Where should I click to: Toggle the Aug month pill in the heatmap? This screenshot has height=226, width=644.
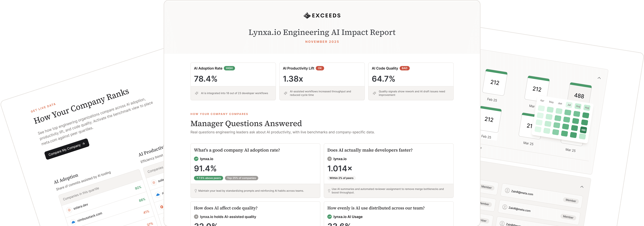point(578,106)
